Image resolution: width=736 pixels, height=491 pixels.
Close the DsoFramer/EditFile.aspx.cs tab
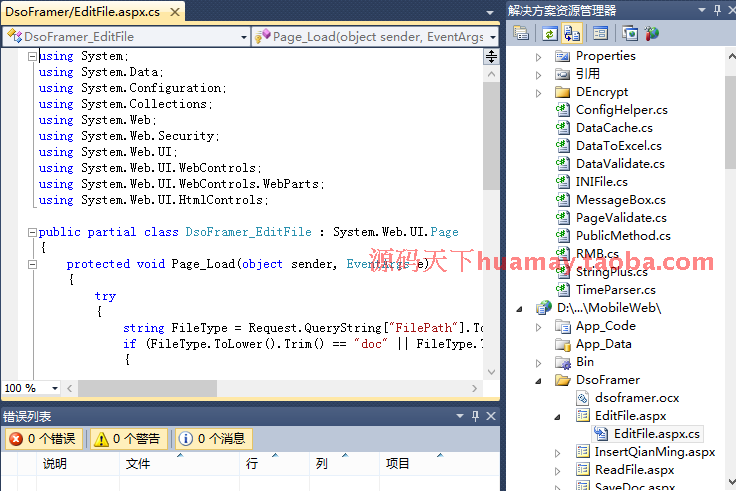tap(175, 12)
